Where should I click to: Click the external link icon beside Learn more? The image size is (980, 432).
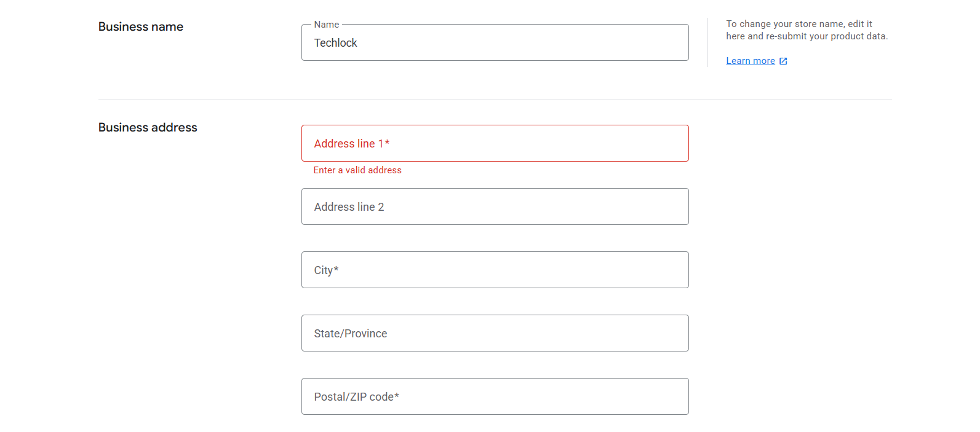783,61
